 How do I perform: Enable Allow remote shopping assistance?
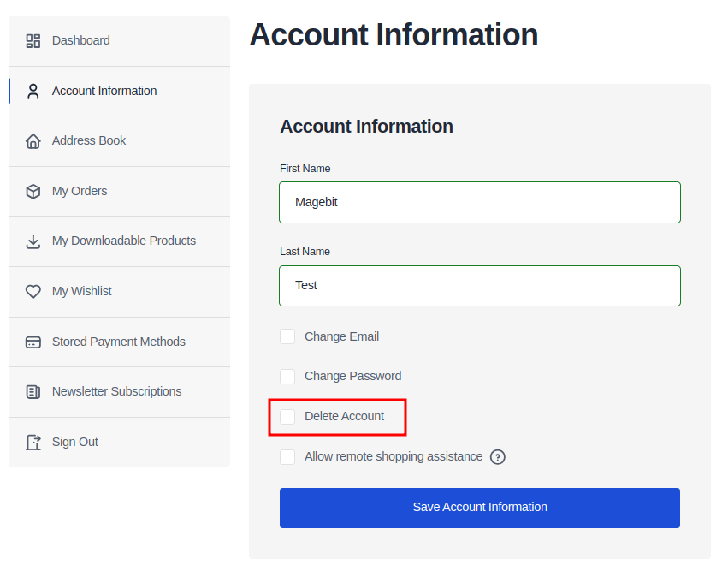(287, 457)
